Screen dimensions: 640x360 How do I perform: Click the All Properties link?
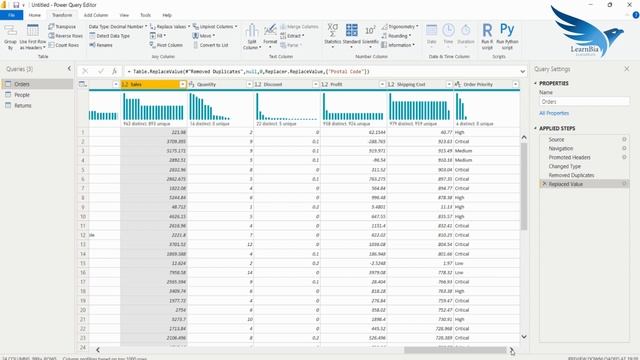pyautogui.click(x=554, y=113)
